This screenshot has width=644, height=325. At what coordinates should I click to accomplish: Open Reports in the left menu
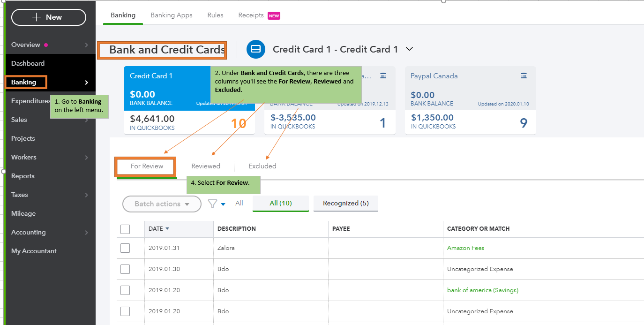pos(23,176)
